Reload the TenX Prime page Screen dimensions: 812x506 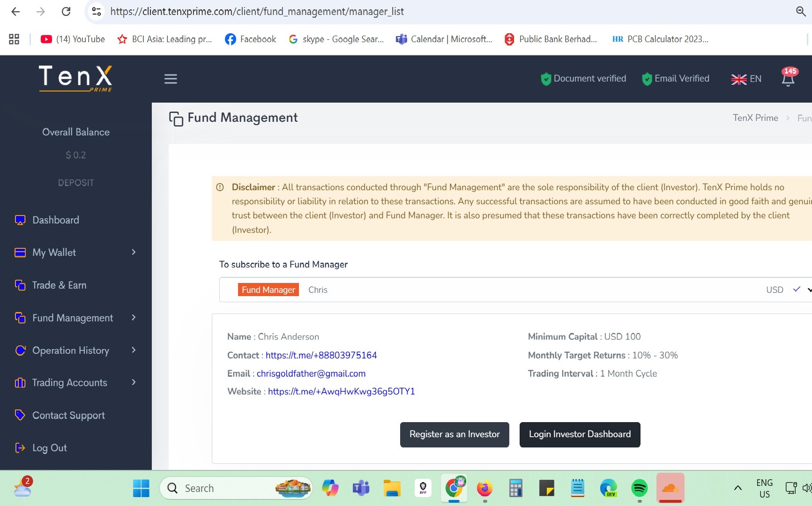coord(66,11)
